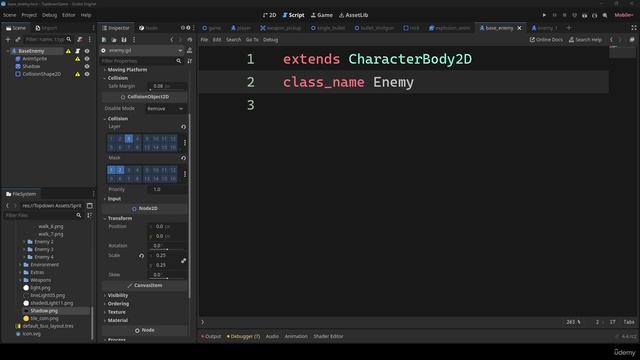
Task: Open the Scene menu
Action: coord(9,15)
